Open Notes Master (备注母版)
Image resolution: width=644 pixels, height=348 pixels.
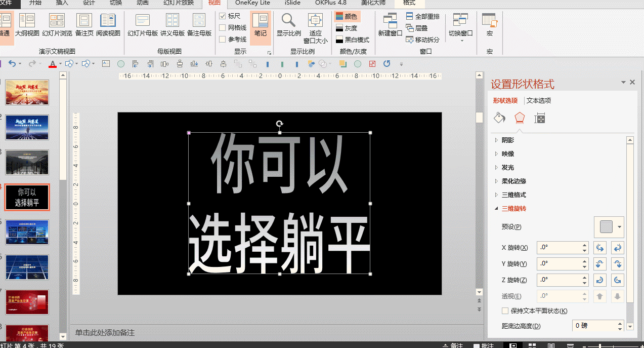tap(199, 25)
